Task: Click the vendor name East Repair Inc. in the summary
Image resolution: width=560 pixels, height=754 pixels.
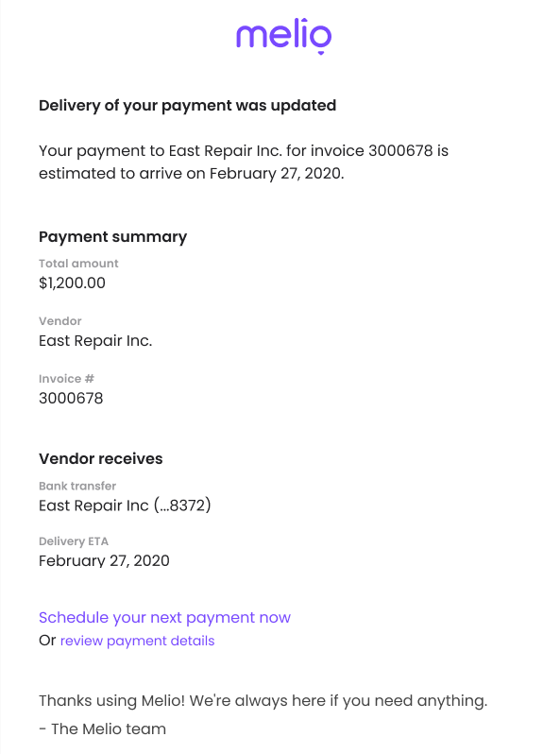Action: 95,340
